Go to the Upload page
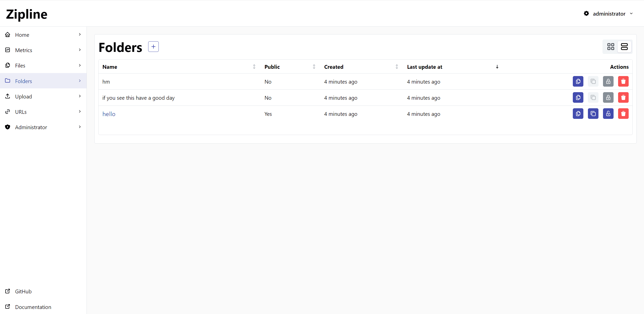The width and height of the screenshot is (644, 314). click(24, 96)
